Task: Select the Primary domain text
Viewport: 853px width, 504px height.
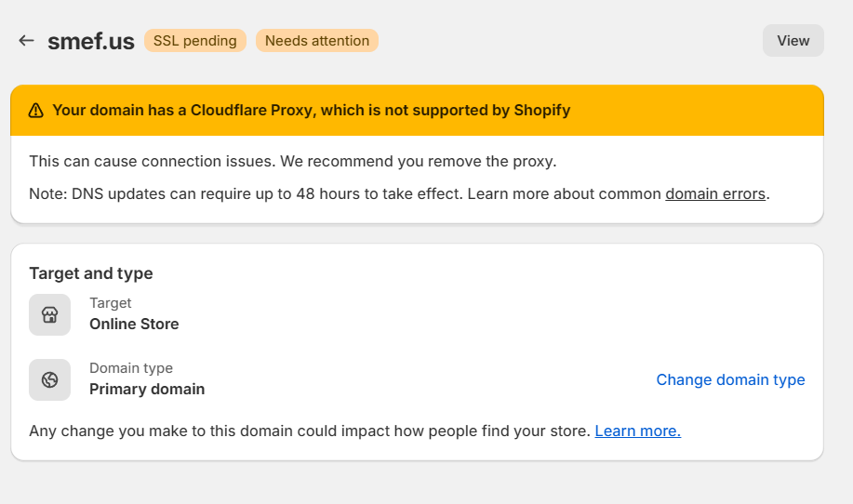Action: (x=147, y=390)
